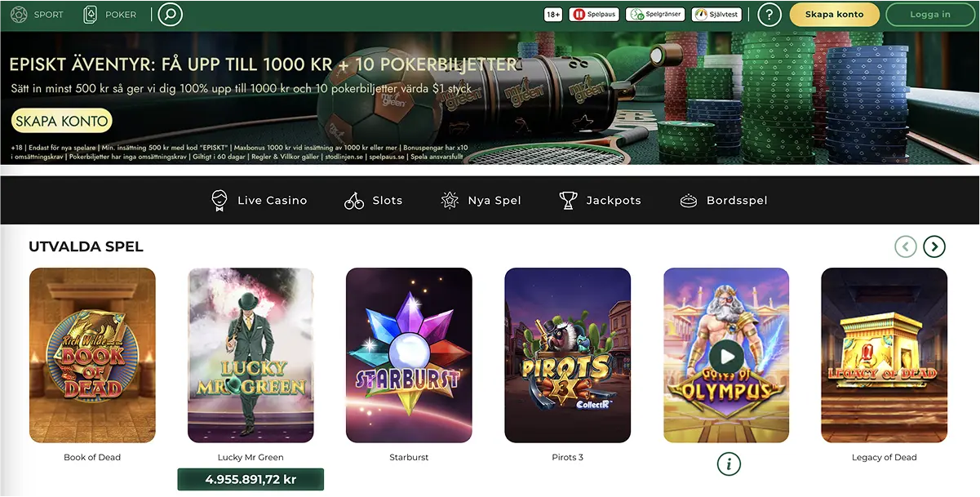Viewport: 980px width, 497px height.
Task: Click the info icon below Gates of Olympus
Action: [728, 464]
